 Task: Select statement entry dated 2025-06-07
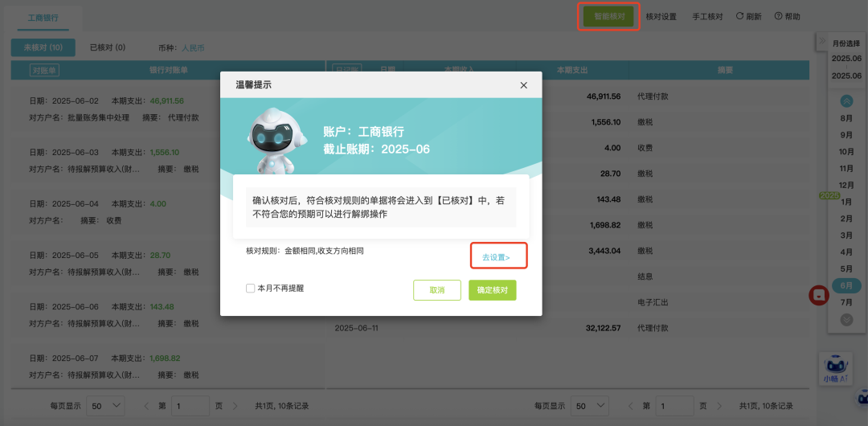click(166, 367)
